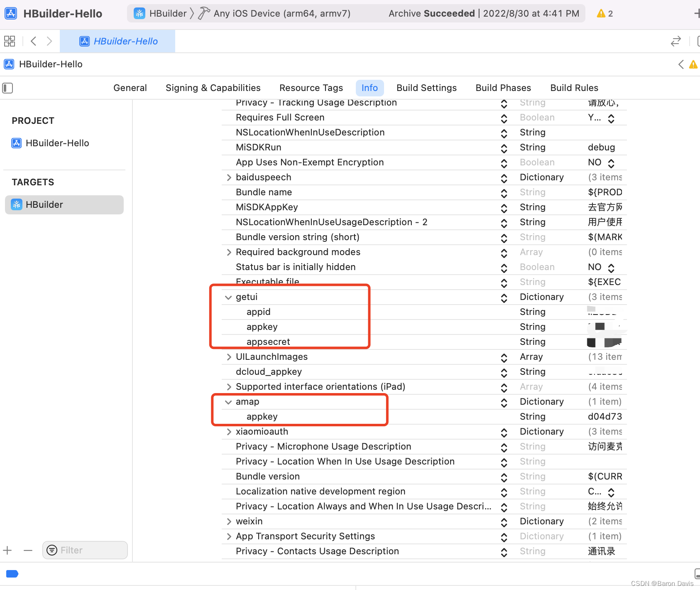Click the blue tag indicator in the bottom bar
Image resolution: width=700 pixels, height=590 pixels.
click(12, 574)
